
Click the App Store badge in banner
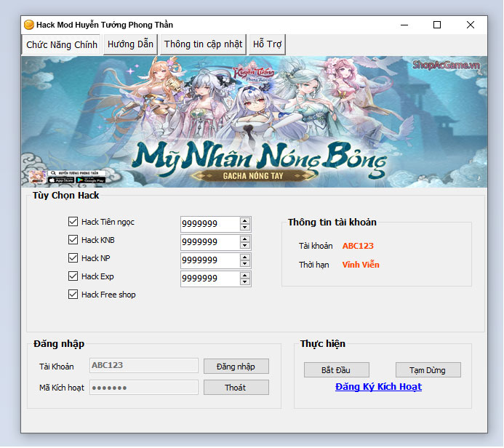61,180
